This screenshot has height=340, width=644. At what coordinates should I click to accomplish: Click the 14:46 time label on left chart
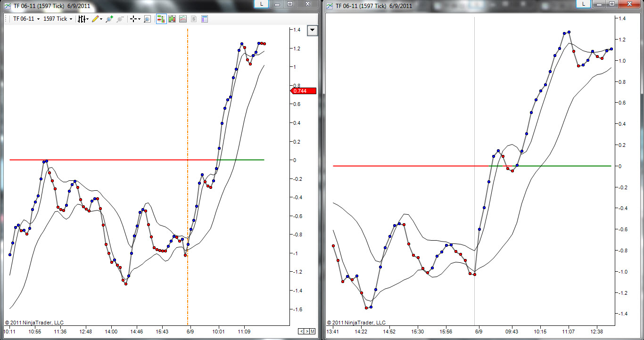point(137,332)
